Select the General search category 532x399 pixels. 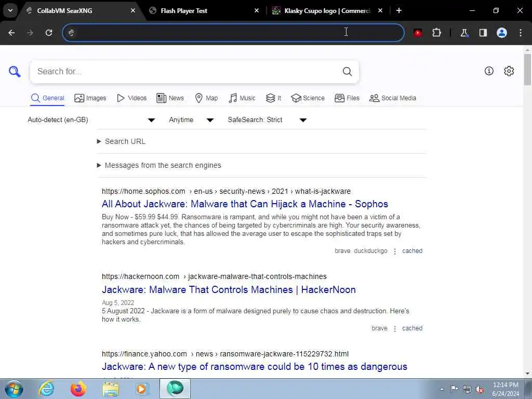pyautogui.click(x=47, y=98)
